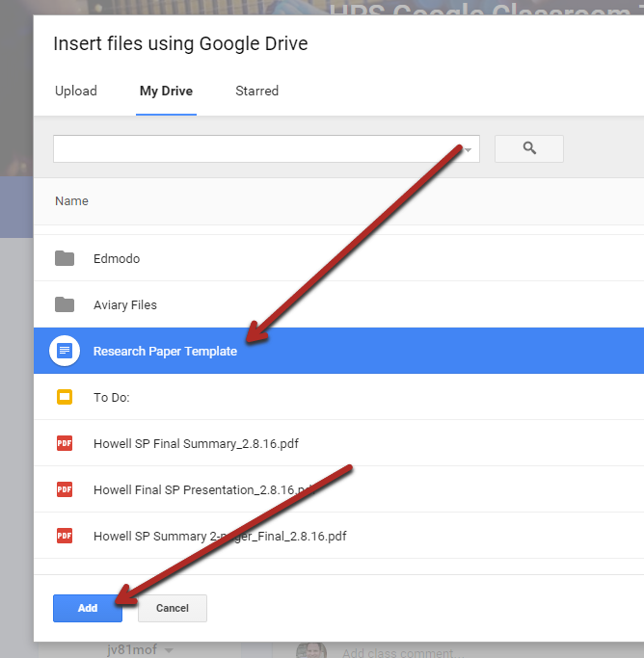Sort by the Name column header
Image resolution: width=644 pixels, height=658 pixels.
tap(71, 201)
